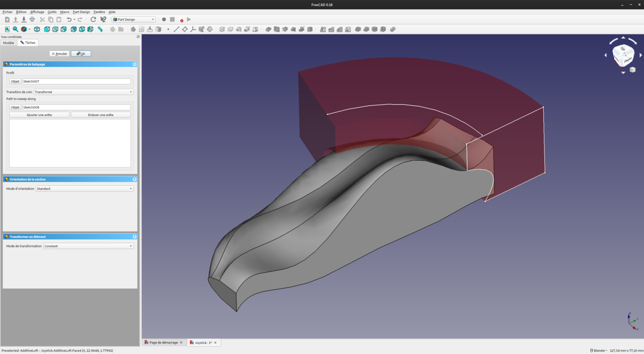
Task: Refresh the document with the recompute icon
Action: click(x=93, y=20)
